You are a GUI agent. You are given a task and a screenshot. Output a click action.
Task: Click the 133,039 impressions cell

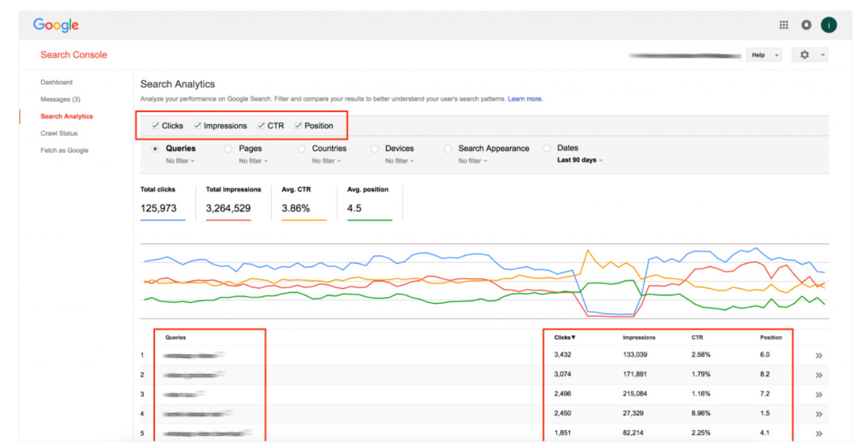pos(635,355)
